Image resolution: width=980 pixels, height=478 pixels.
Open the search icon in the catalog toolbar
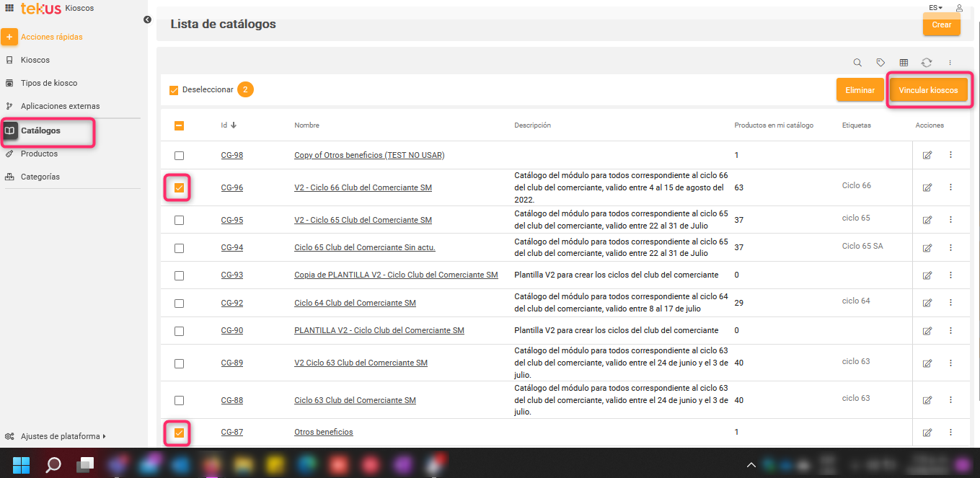tap(857, 63)
